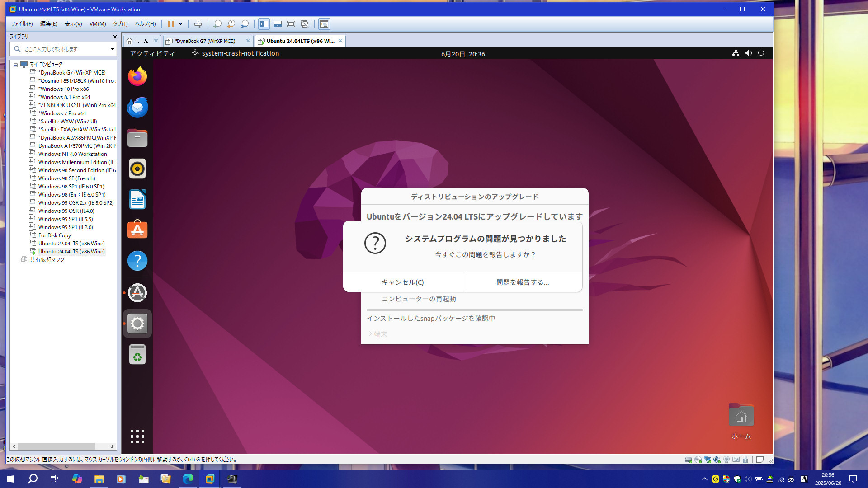Toggle the thumbnail bar view button
The height and width of the screenshot is (488, 868).
click(x=278, y=24)
